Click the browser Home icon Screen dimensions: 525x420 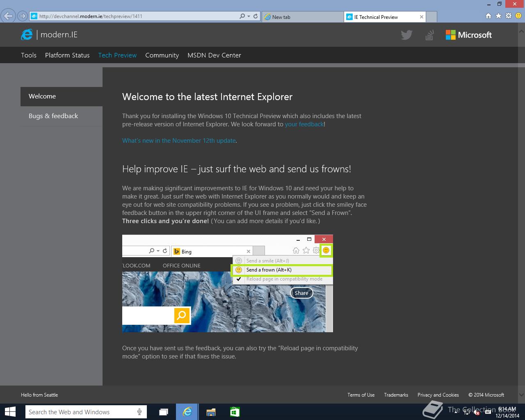(488, 16)
